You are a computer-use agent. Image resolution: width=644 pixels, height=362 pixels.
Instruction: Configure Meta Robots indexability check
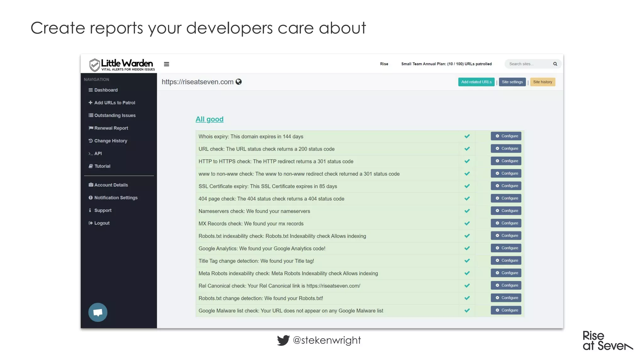coord(506,273)
